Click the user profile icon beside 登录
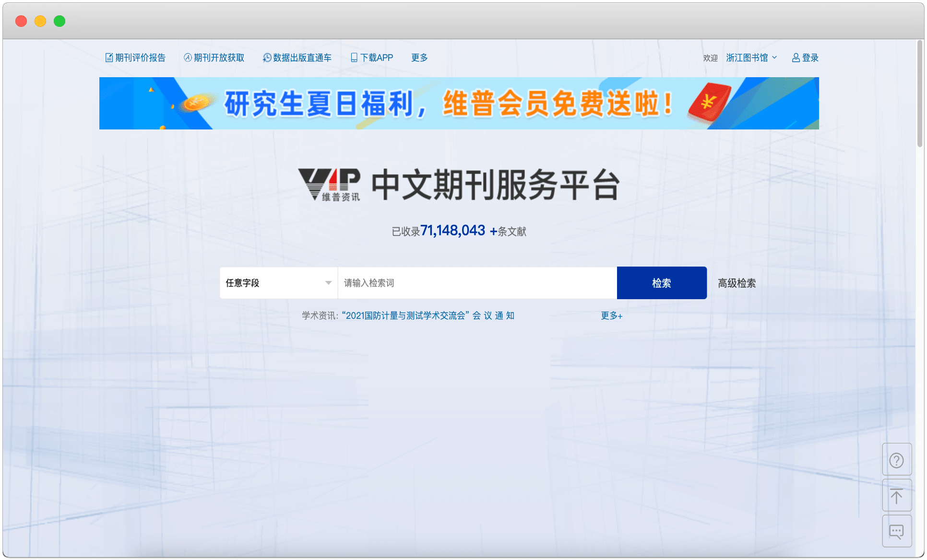This screenshot has width=927, height=560. (x=796, y=58)
